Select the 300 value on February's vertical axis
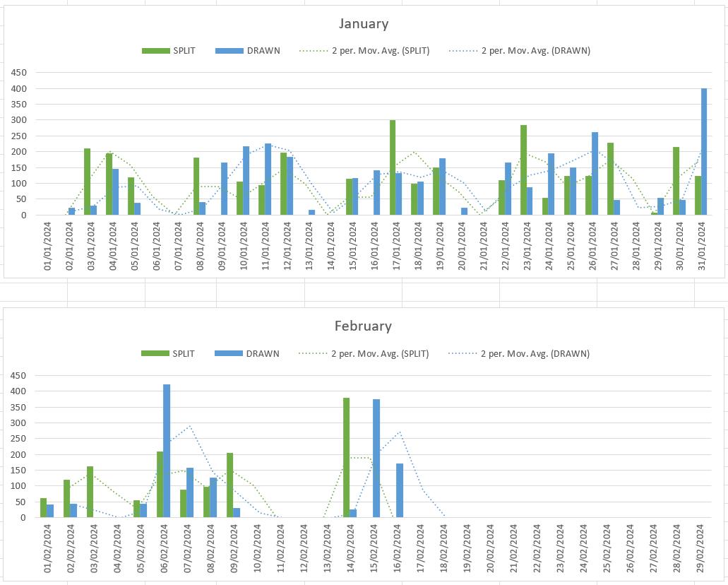728x585 pixels. coord(19,423)
